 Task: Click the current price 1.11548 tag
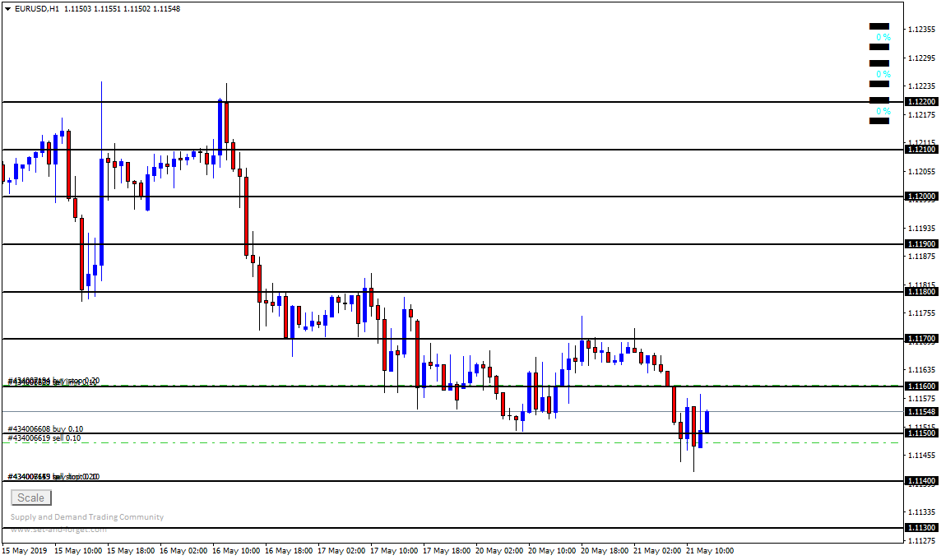[x=920, y=411]
